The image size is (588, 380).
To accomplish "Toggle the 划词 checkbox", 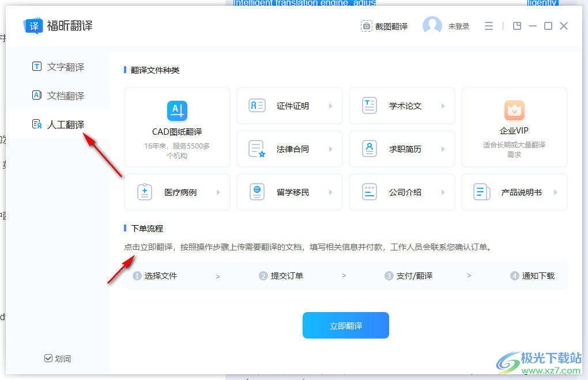I will [x=48, y=358].
